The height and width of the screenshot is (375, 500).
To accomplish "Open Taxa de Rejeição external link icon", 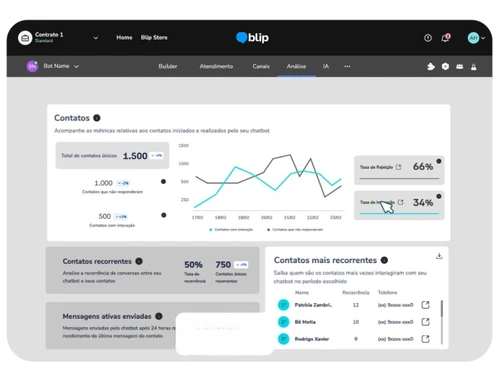I will pyautogui.click(x=398, y=167).
